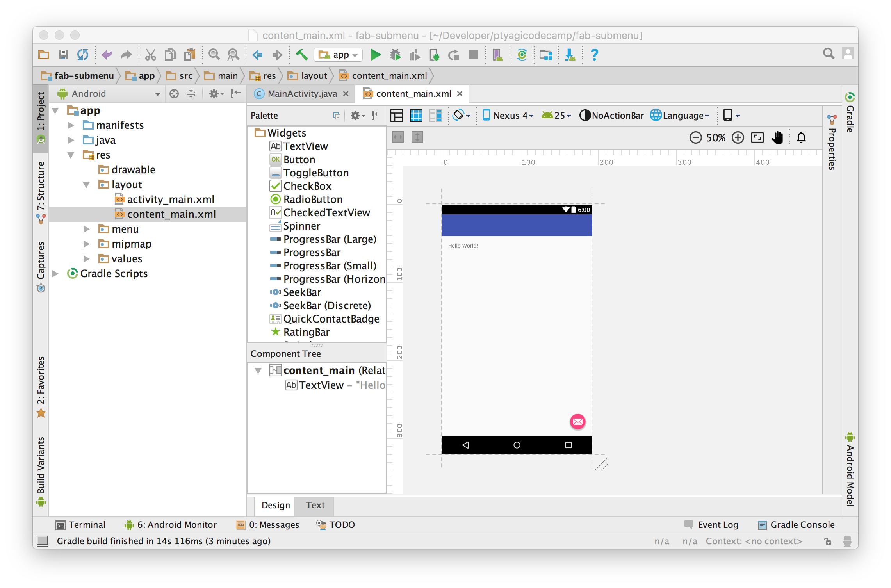Switch to the Text tab
Screen dimensions: 891x588
tap(315, 505)
